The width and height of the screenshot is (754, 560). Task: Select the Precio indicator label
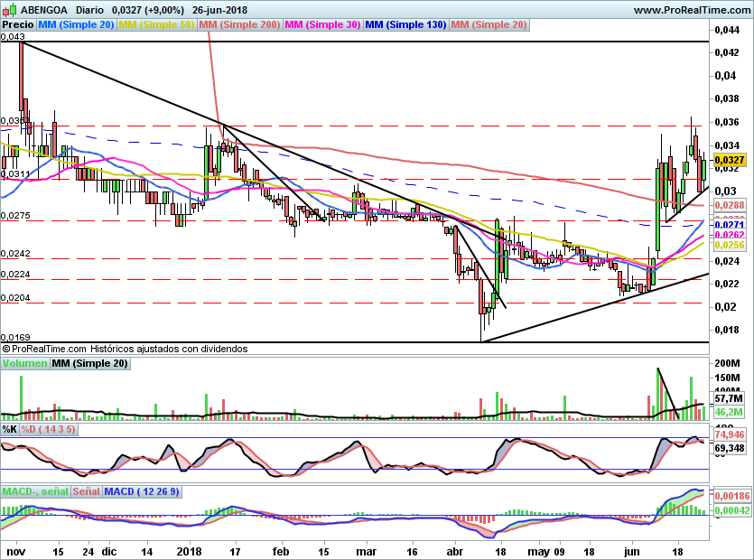tap(18, 24)
